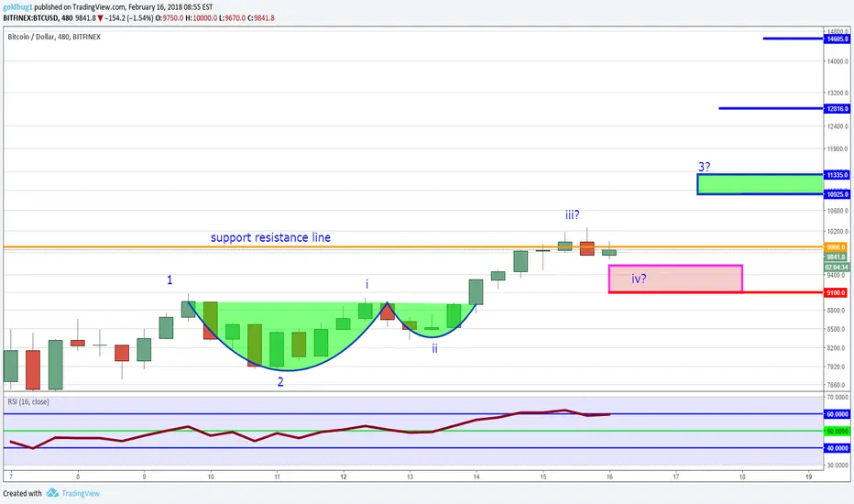Image resolution: width=854 pixels, height=504 pixels.
Task: Open the TradingView link beside Created with
Action: 81,493
